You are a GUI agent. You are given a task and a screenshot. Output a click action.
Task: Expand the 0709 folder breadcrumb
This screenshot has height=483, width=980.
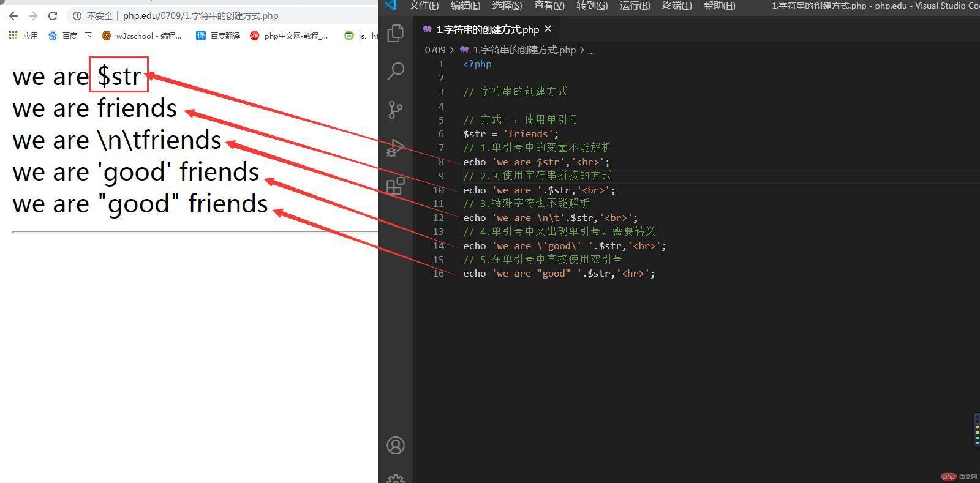(x=435, y=50)
